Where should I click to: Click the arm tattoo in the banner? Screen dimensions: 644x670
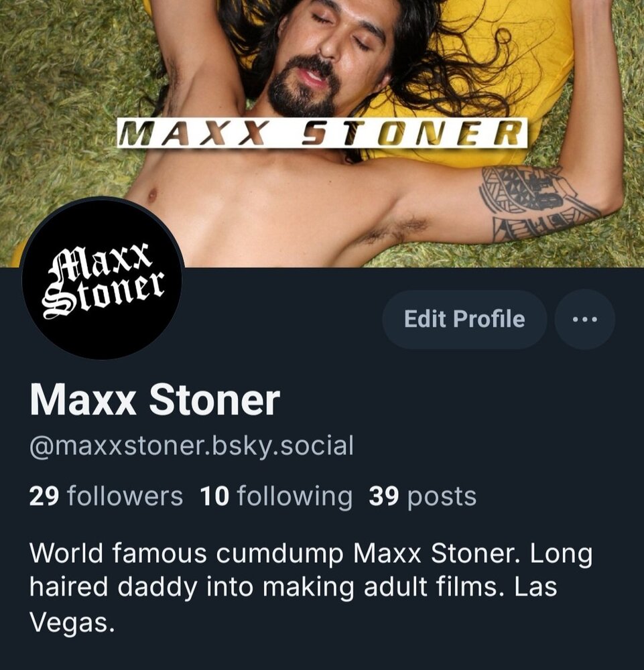click(x=536, y=202)
